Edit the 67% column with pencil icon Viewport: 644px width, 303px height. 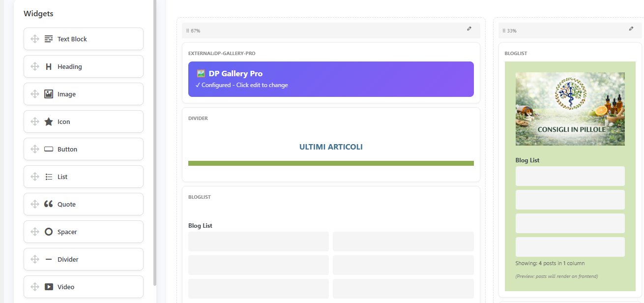(469, 29)
